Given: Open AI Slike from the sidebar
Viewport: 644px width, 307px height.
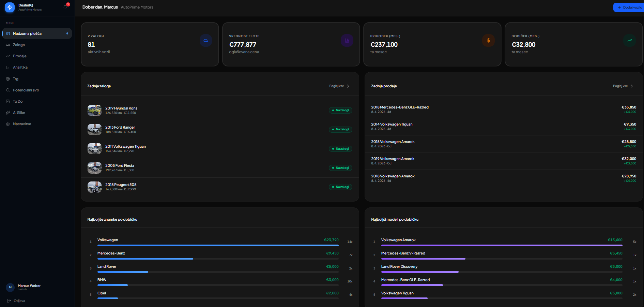Looking at the screenshot, I should coord(19,113).
